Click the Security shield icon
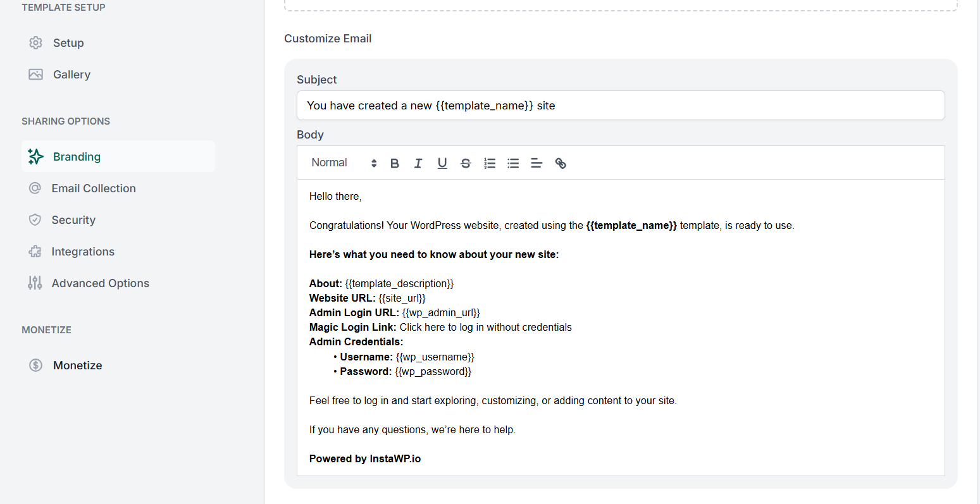 [35, 220]
